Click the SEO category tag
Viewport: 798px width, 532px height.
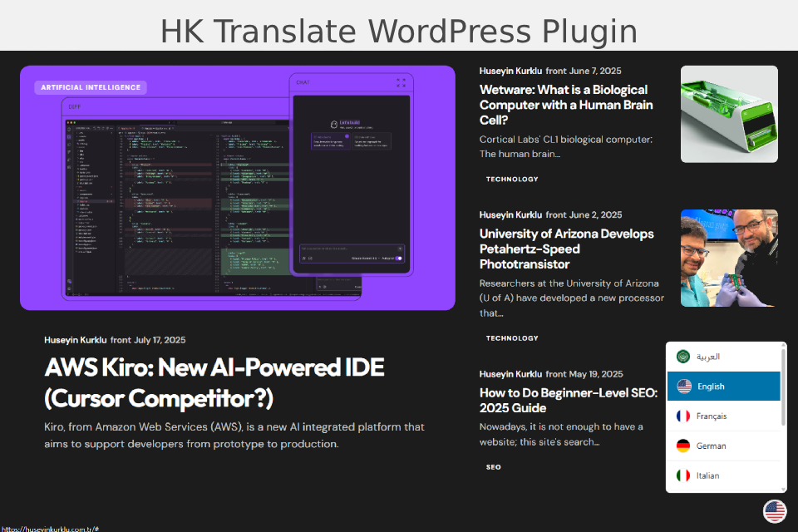click(493, 467)
